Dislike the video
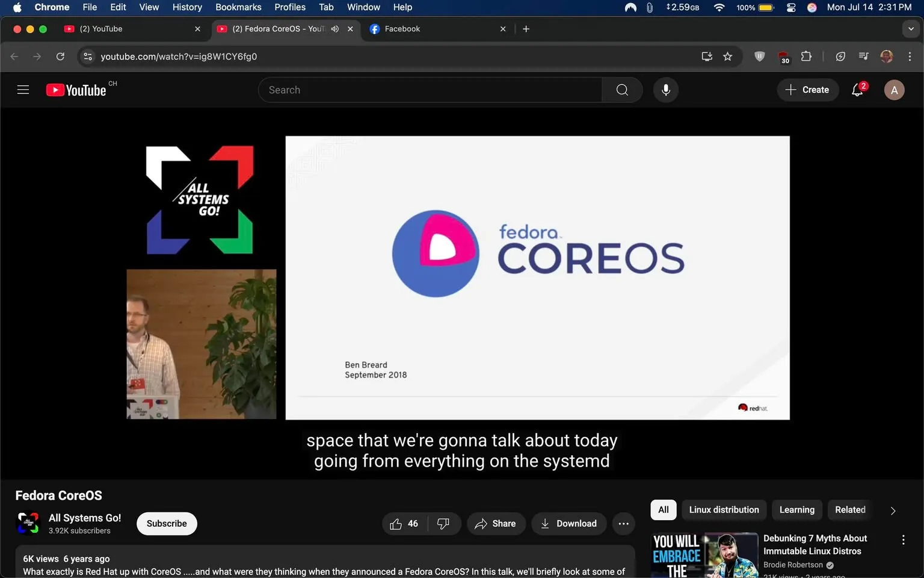924x578 pixels. 443,523
